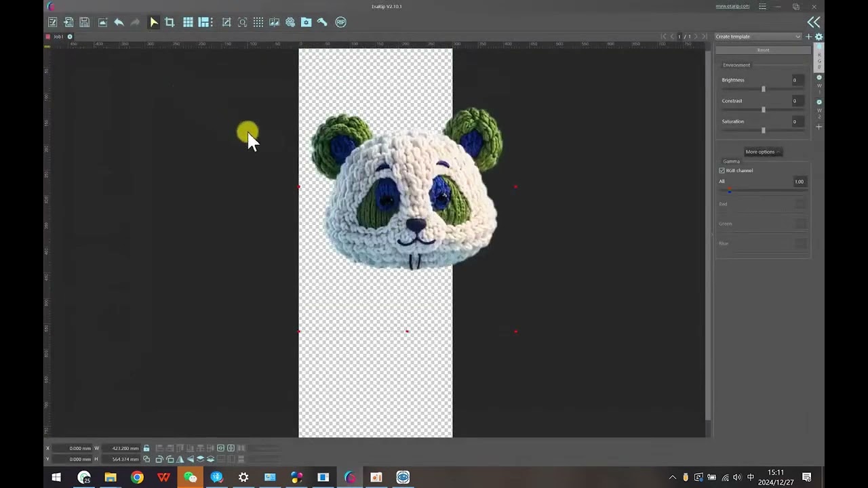Click the import file icon
The height and width of the screenshot is (488, 868).
(x=68, y=22)
